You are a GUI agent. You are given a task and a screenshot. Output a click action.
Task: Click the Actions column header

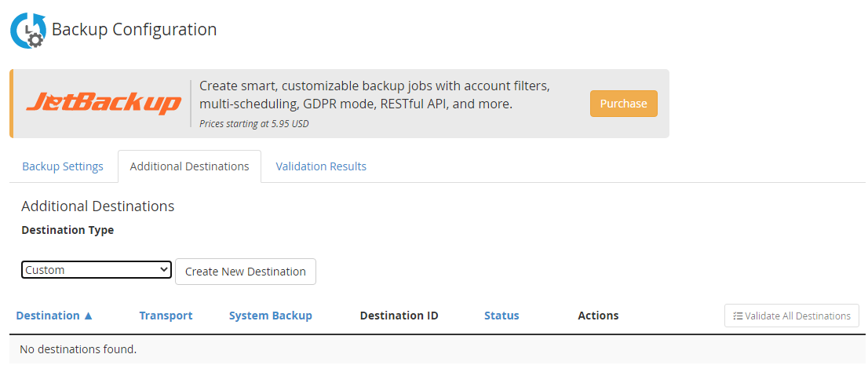pyautogui.click(x=598, y=316)
